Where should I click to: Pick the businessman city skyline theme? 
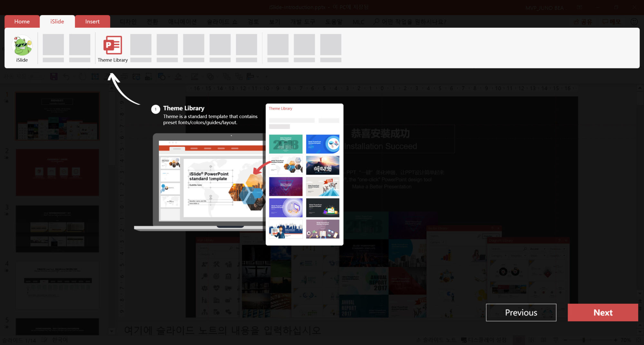[x=286, y=229]
